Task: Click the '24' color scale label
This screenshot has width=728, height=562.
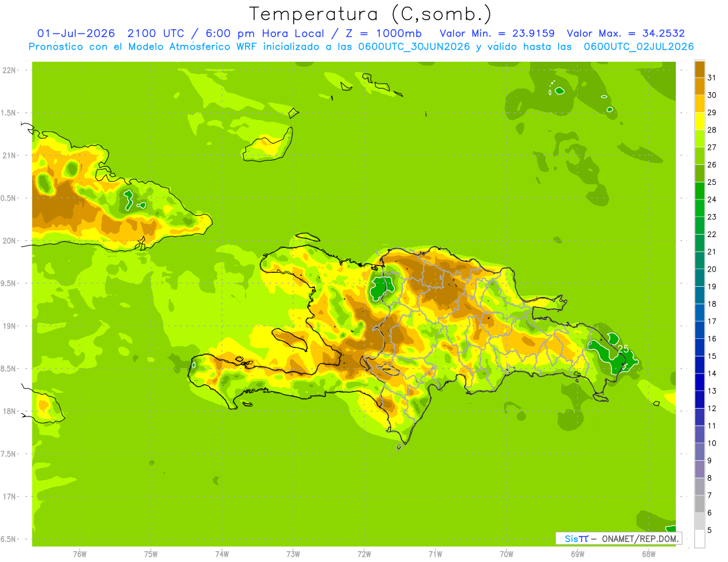Action: point(712,199)
